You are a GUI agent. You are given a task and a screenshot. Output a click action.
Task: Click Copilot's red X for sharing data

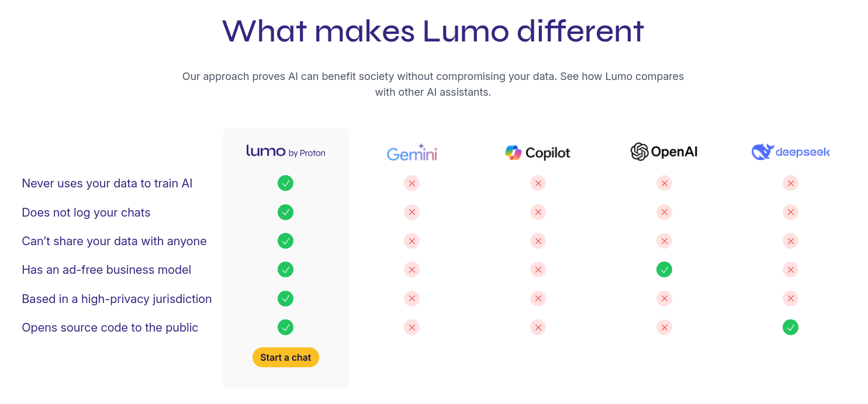point(538,241)
